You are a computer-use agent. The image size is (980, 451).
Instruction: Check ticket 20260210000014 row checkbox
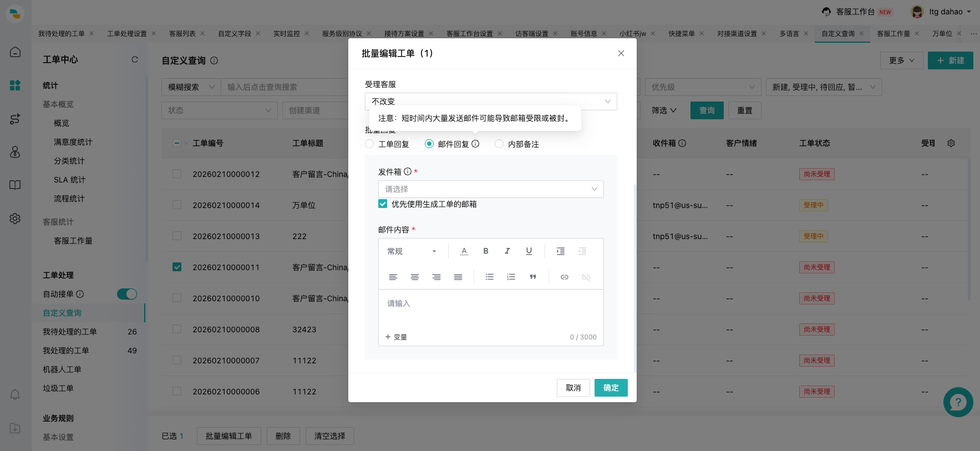point(177,205)
